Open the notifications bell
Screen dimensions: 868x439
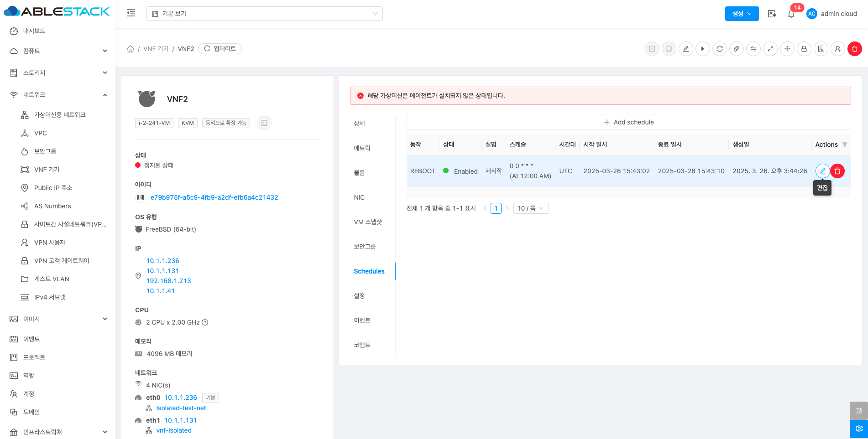791,14
